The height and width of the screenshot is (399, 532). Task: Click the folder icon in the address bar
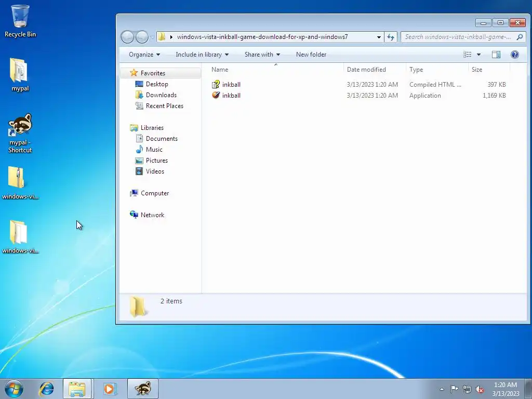coord(162,37)
